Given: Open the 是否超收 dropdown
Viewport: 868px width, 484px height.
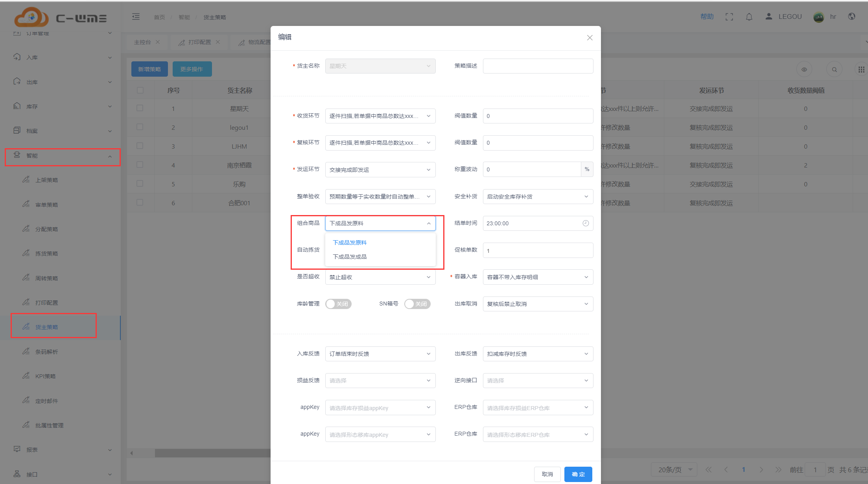Looking at the screenshot, I should point(380,277).
